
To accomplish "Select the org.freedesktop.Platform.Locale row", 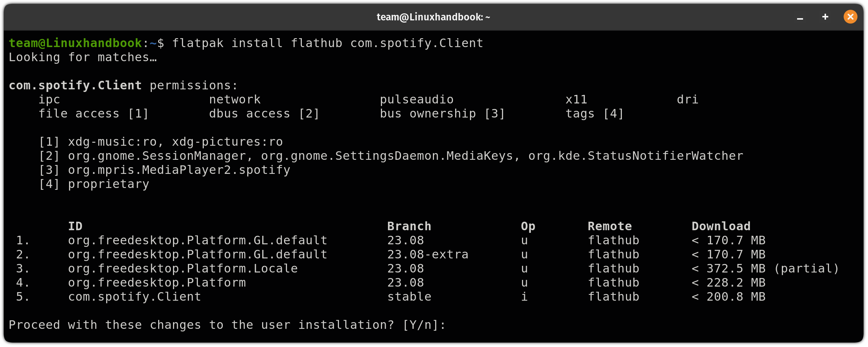I will [182, 268].
